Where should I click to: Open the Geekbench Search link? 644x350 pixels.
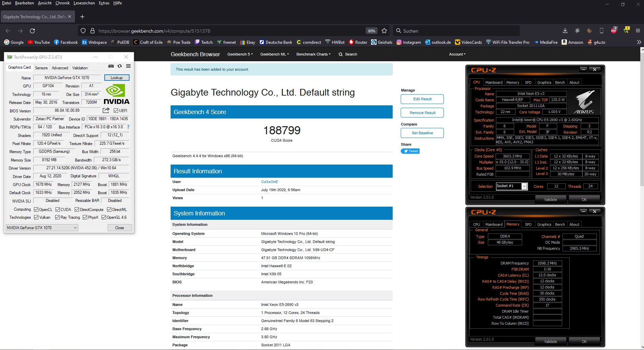click(x=348, y=54)
